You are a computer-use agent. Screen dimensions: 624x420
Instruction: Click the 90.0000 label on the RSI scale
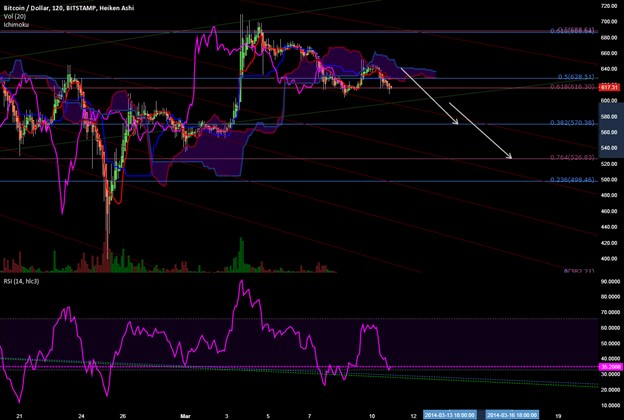click(610, 281)
